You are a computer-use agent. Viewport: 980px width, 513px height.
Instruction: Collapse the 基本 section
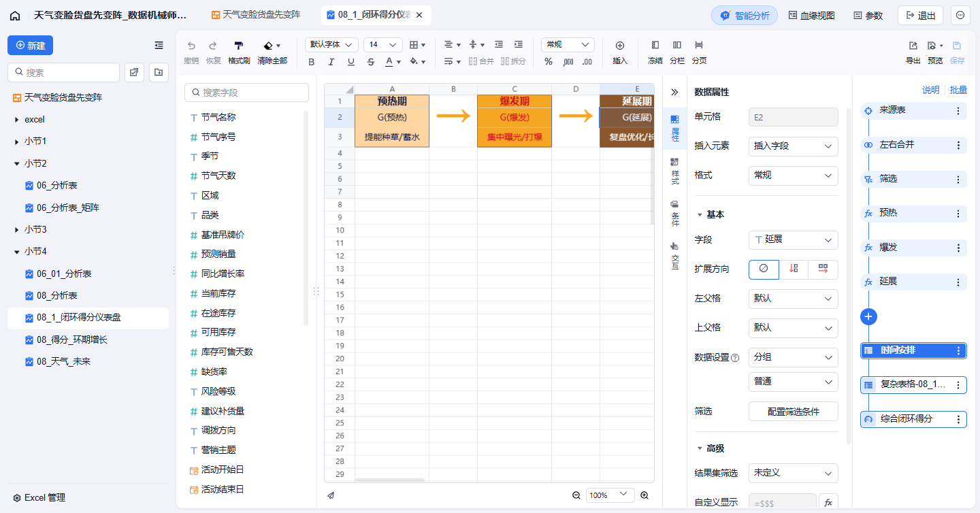tap(700, 215)
